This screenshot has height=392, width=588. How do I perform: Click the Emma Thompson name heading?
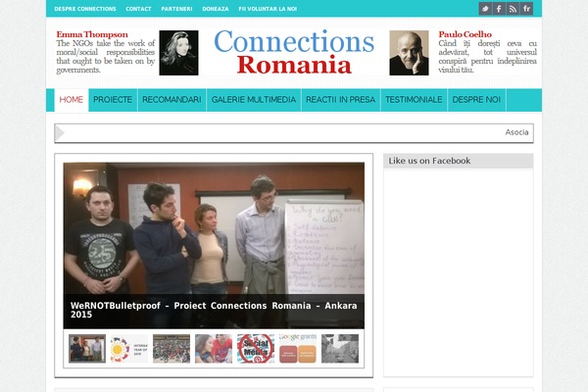point(92,34)
